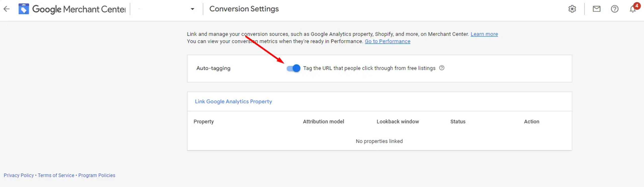Open the Learn more link
The image size is (644, 187).
point(484,34)
